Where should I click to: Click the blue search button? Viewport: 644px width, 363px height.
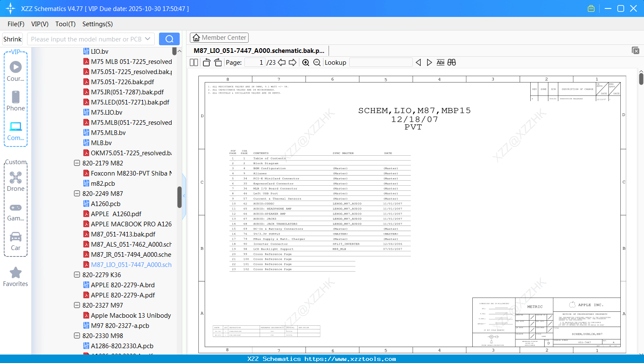coord(169,39)
